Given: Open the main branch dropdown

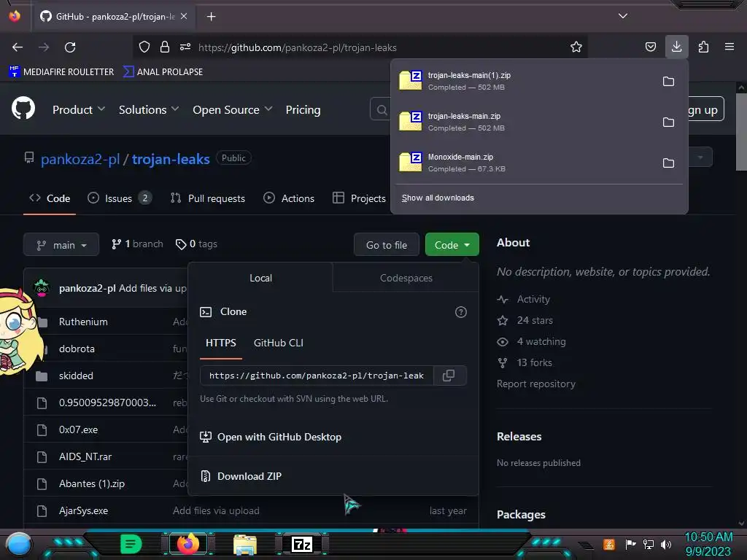Looking at the screenshot, I should pos(61,245).
